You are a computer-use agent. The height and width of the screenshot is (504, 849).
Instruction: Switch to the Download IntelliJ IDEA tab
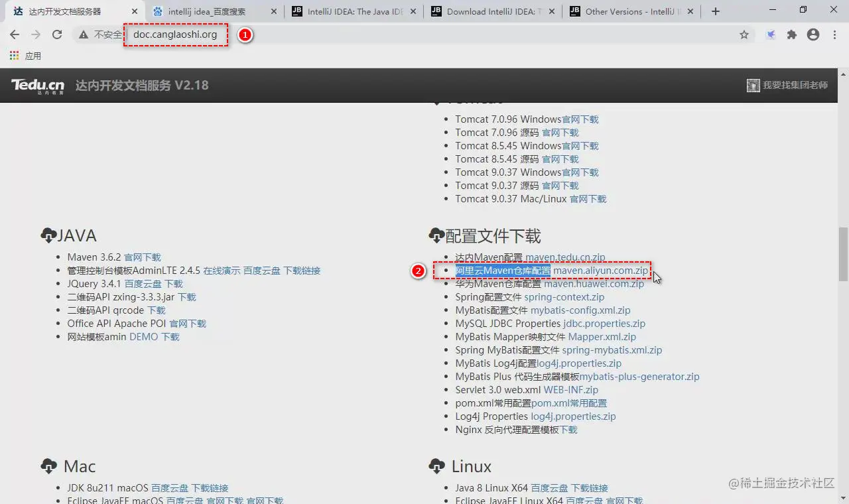pos(493,11)
